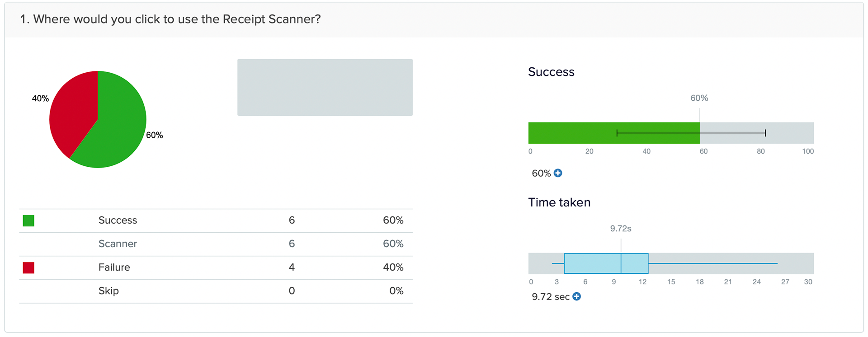Image resolution: width=868 pixels, height=337 pixels.
Task: Select the Failure row label in the table
Action: point(114,267)
